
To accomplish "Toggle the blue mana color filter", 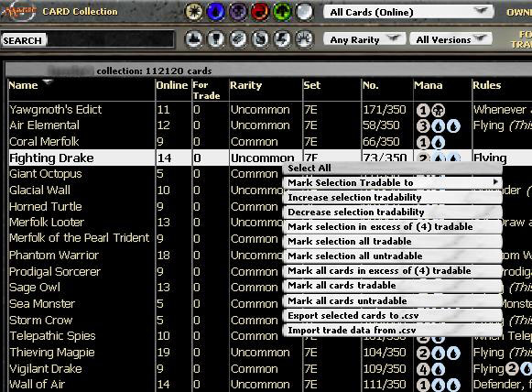I will tap(216, 12).
